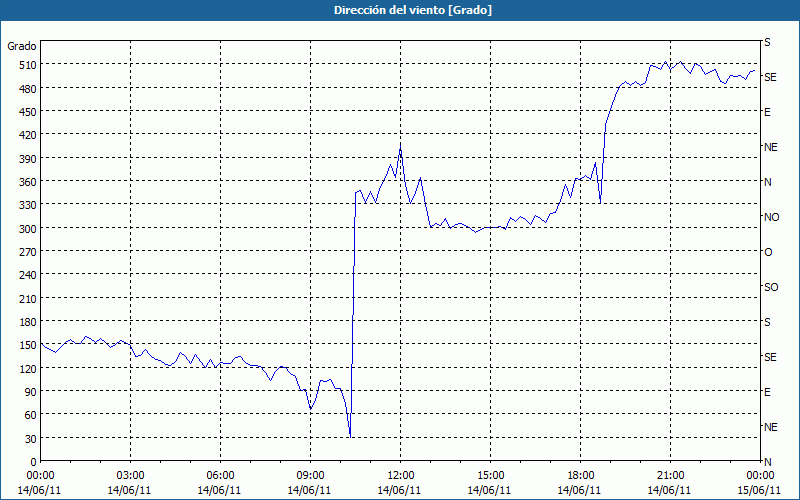Select the 60 y-axis tick label
The image size is (800, 500).
31,415
